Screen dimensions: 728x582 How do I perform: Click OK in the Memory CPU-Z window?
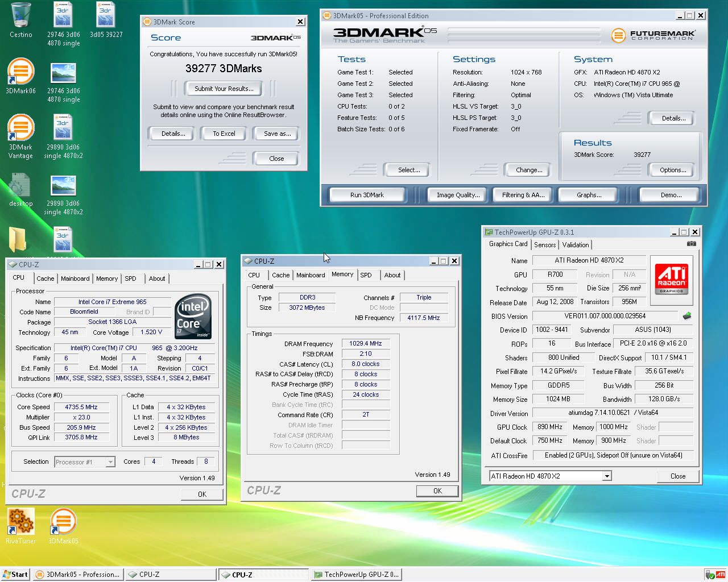[437, 491]
